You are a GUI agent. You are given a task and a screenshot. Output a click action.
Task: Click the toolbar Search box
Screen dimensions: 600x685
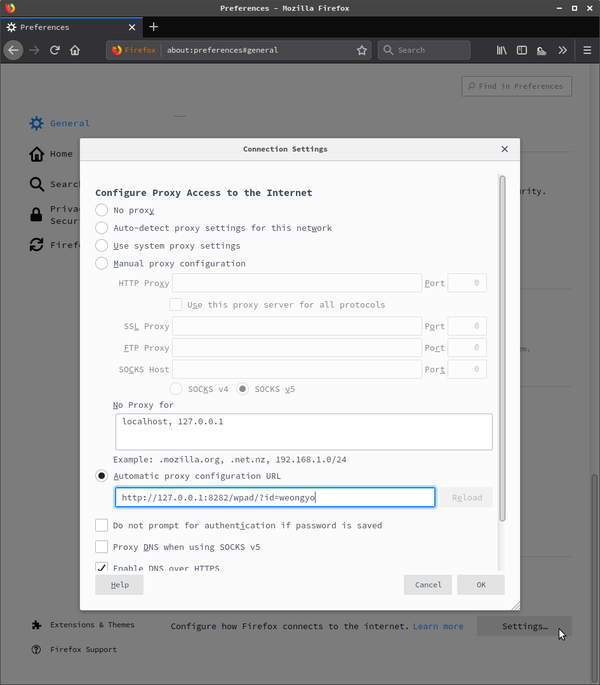[x=424, y=50]
